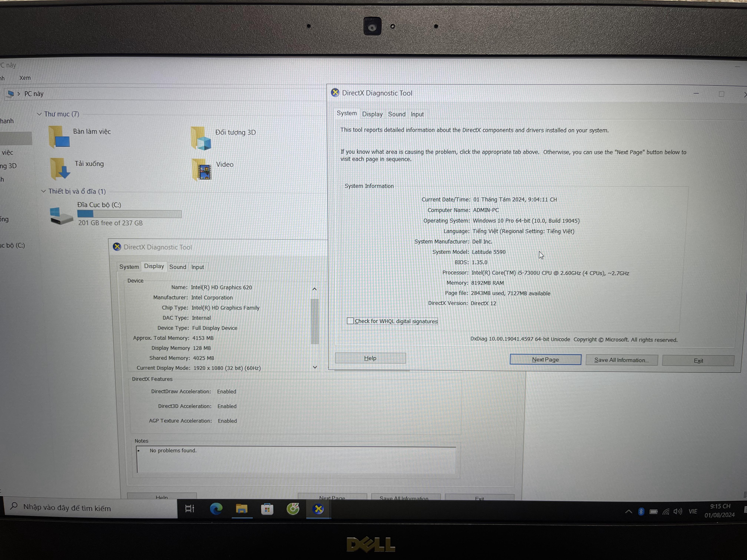Image resolution: width=747 pixels, height=560 pixels.
Task: Click inside the Notes box showing No problems found
Action: [296, 459]
